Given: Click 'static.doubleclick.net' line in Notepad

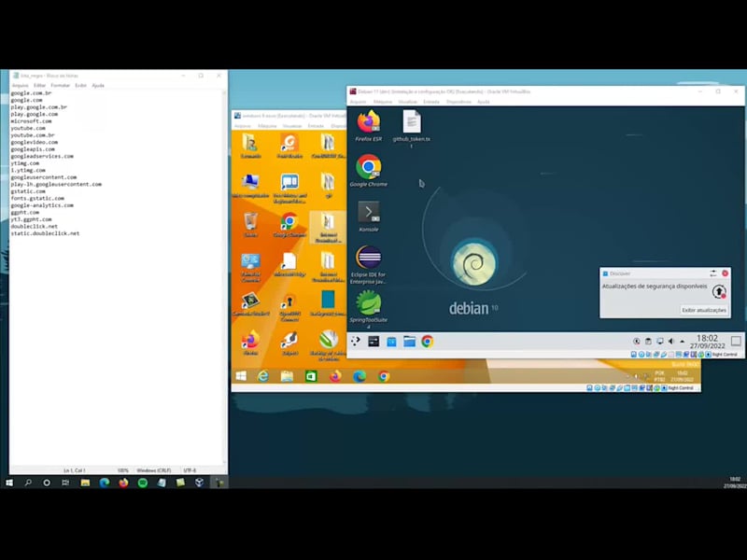Looking at the screenshot, I should [45, 233].
